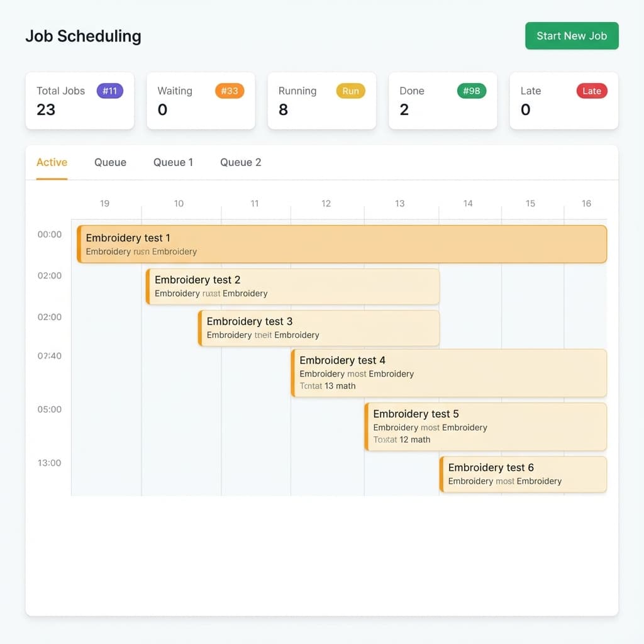Click the green #98 badge on Done card
The image size is (644, 644).
point(471,91)
